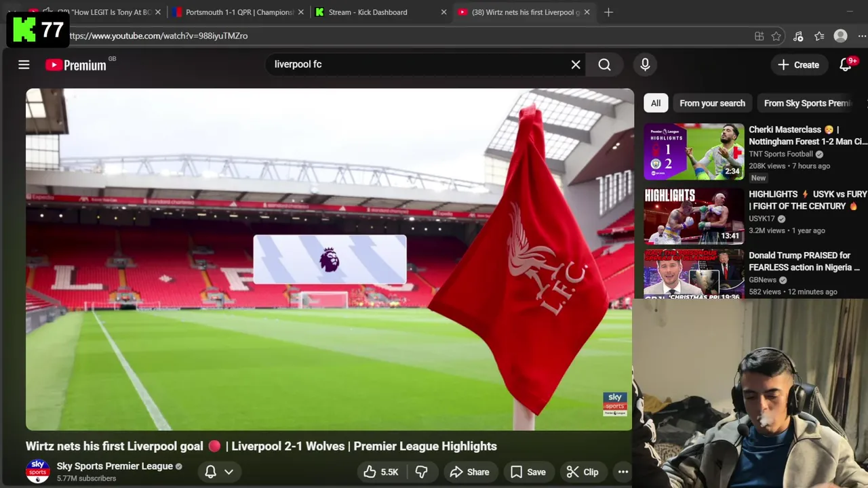
Task: Open the Sky Sports Premier League channel name
Action: pos(115,466)
